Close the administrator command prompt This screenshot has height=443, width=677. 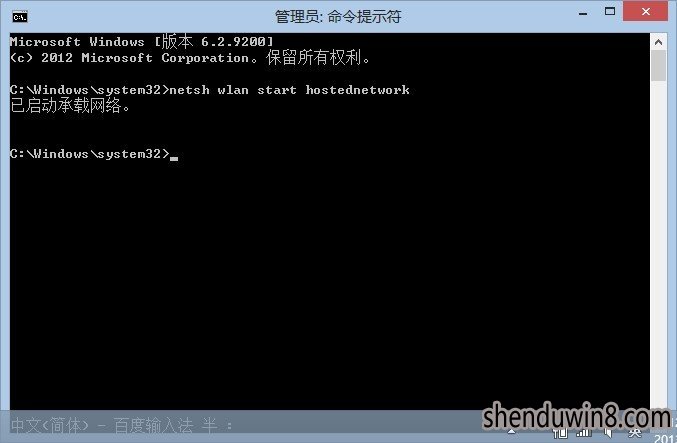point(645,12)
